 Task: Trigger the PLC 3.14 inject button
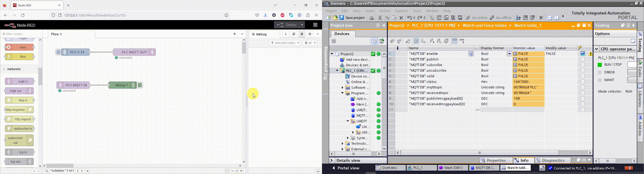point(58,52)
